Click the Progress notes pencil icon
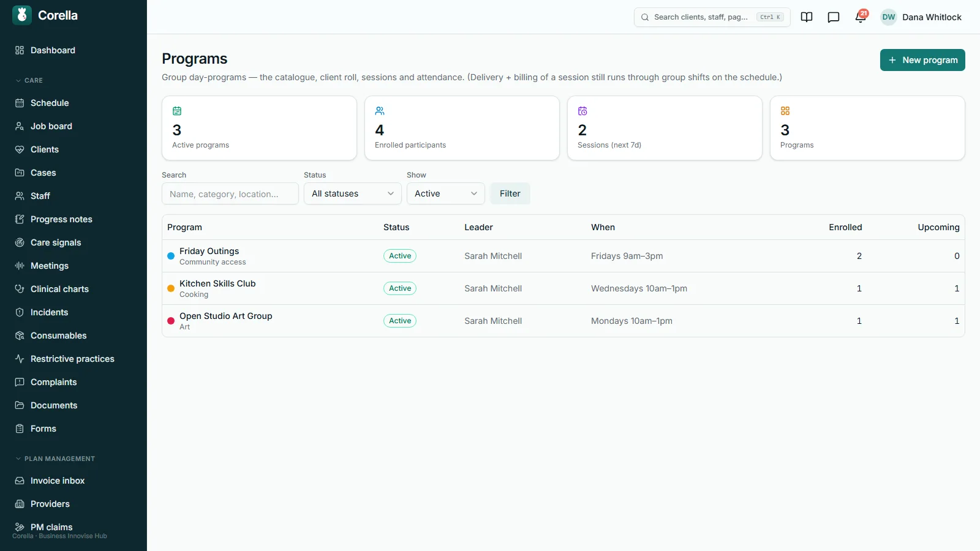The image size is (980, 551). click(20, 219)
